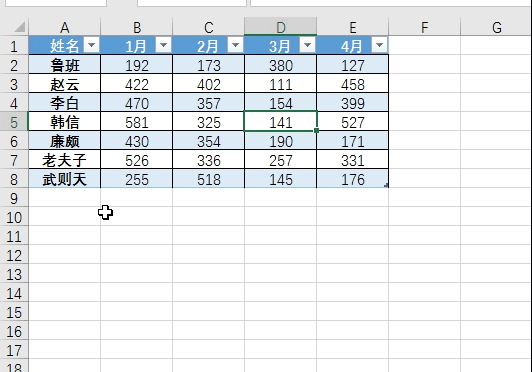
Task: Click the cell containing 鲁班
Action: (64, 64)
